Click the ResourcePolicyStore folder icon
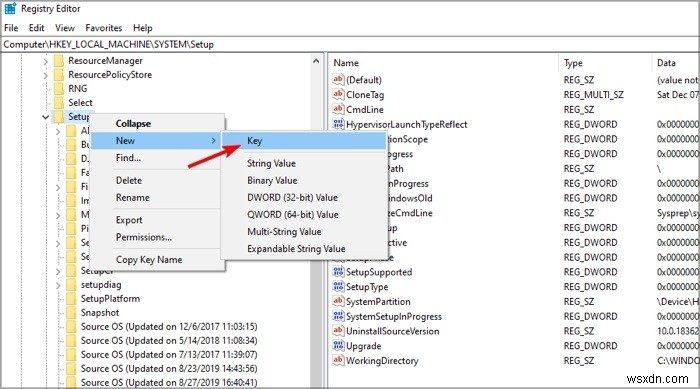700x389 pixels. (58, 75)
